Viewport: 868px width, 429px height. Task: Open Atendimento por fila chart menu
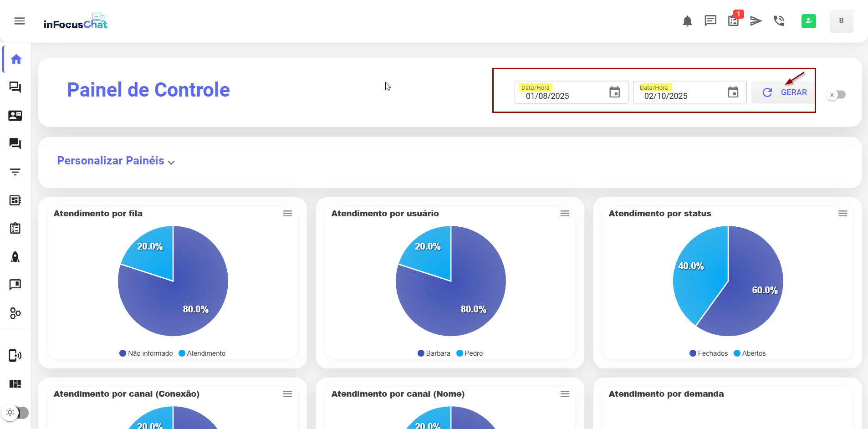(x=287, y=214)
